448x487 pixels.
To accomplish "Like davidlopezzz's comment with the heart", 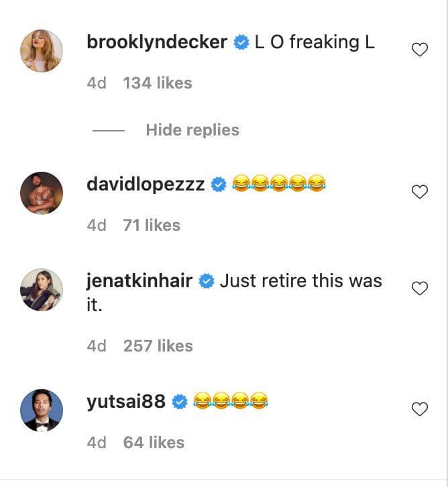I will pos(419,192).
